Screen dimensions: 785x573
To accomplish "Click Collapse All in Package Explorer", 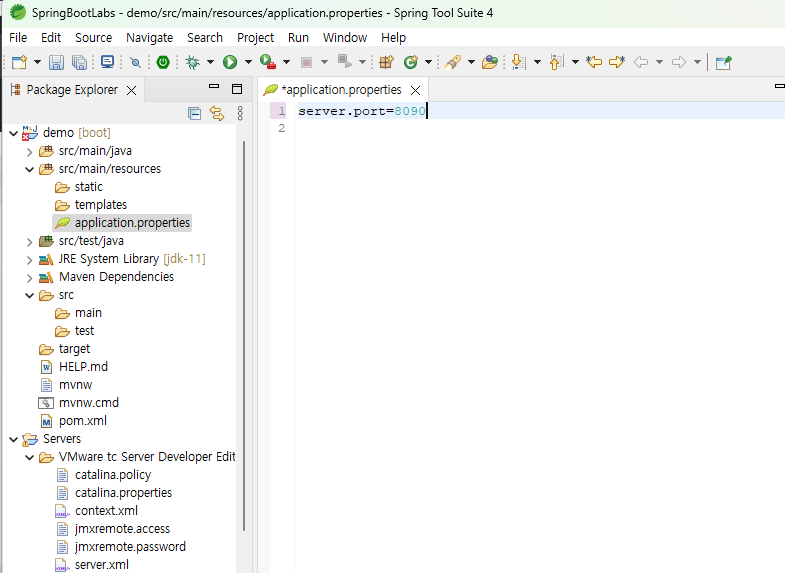I will tap(194, 114).
